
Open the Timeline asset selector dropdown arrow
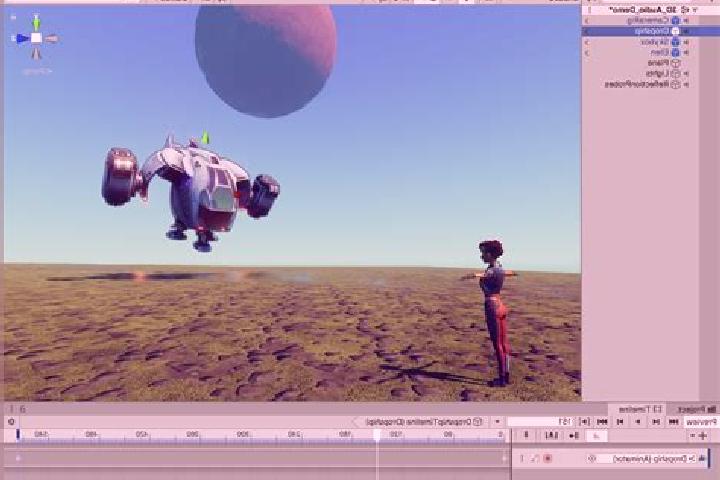[x=497, y=422]
